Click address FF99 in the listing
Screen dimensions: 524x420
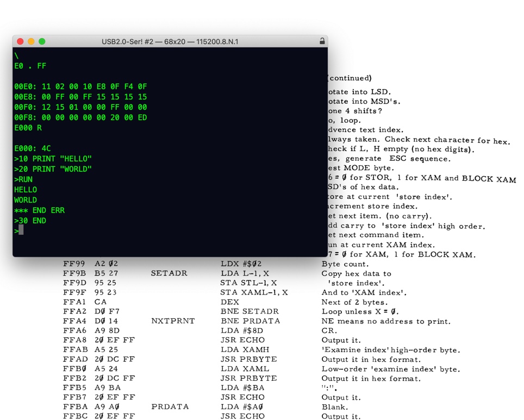tap(74, 264)
